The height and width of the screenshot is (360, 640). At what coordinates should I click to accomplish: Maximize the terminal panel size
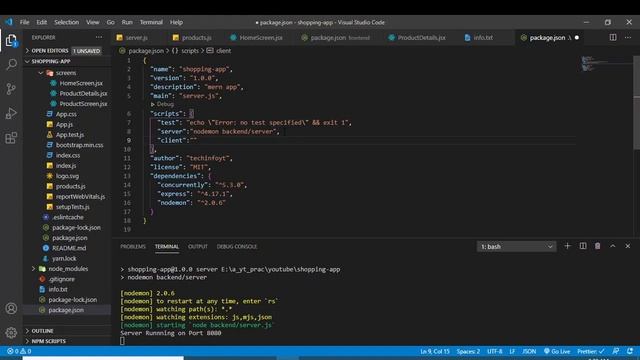[x=613, y=246]
